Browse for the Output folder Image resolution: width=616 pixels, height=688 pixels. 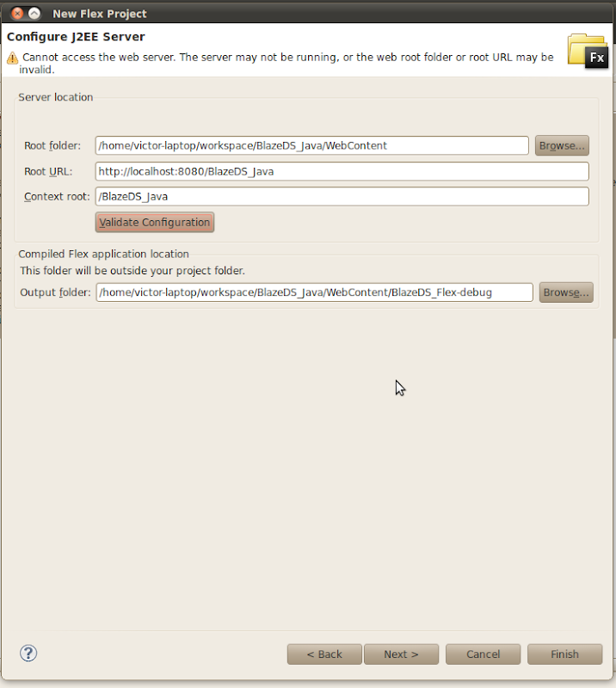566,292
